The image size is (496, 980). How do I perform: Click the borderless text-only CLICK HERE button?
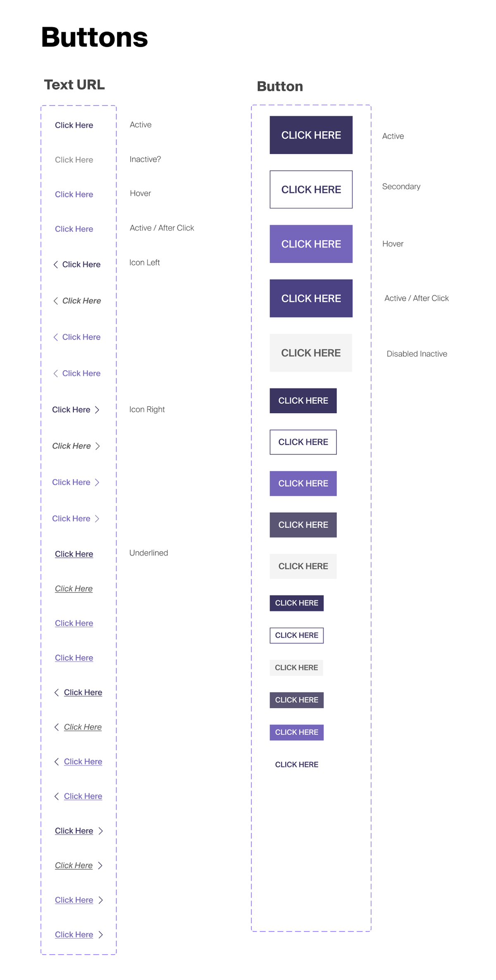pyautogui.click(x=297, y=765)
